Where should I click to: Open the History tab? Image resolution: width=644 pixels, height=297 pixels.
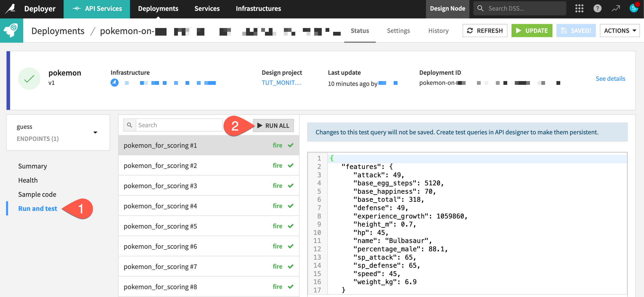(x=438, y=31)
